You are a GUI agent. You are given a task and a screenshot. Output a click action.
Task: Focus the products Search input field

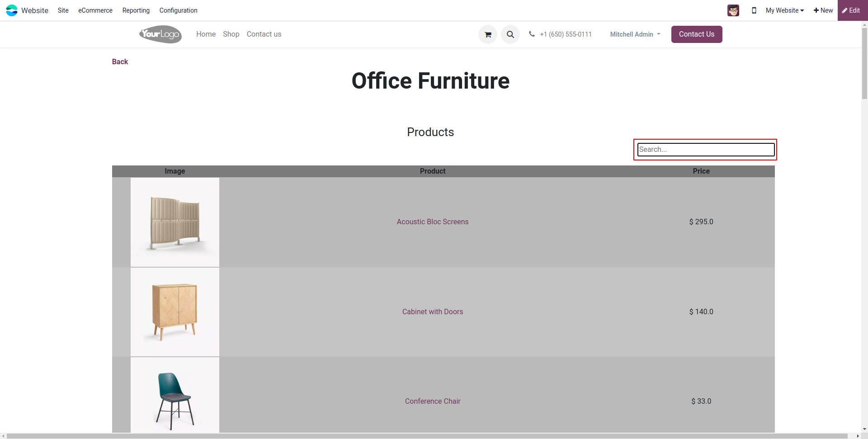[706, 150]
